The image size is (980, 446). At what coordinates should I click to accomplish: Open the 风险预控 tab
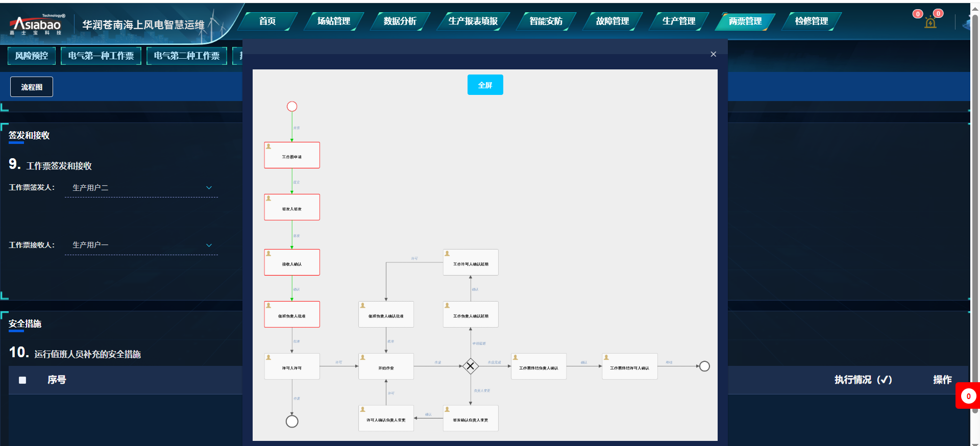coord(32,56)
